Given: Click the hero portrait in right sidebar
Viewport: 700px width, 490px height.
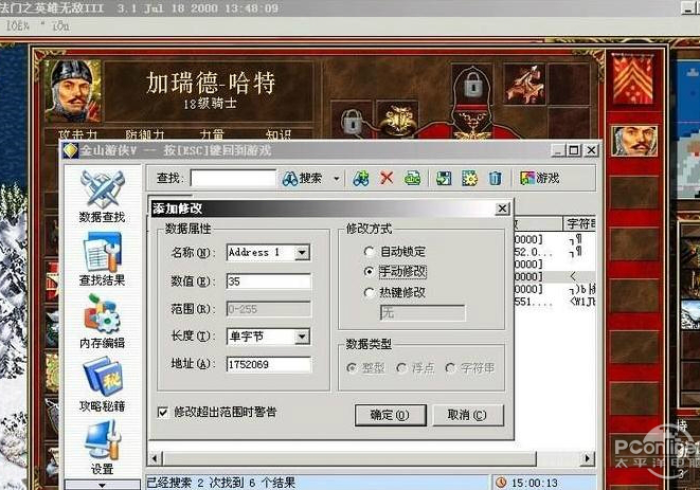Looking at the screenshot, I should point(634,141).
